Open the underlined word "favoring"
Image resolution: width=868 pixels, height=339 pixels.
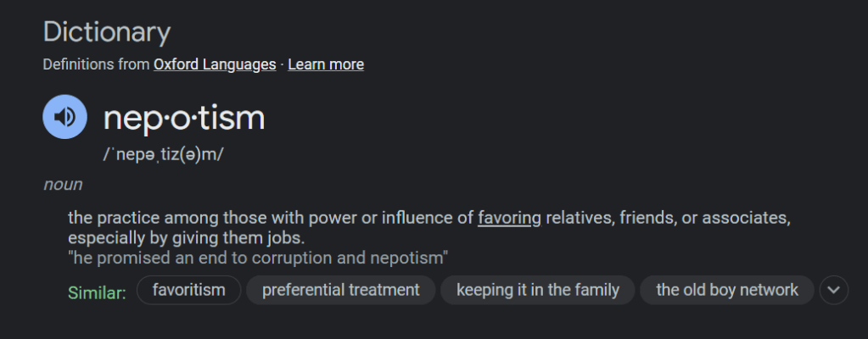point(509,218)
